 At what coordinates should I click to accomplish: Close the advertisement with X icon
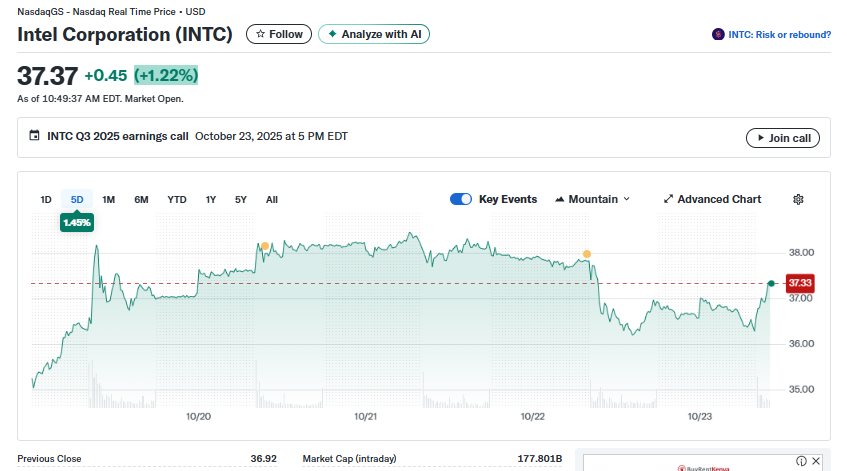817,461
